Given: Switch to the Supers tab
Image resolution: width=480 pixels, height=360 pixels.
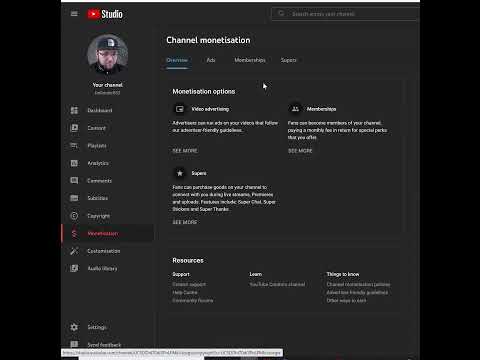Looking at the screenshot, I should [x=288, y=60].
